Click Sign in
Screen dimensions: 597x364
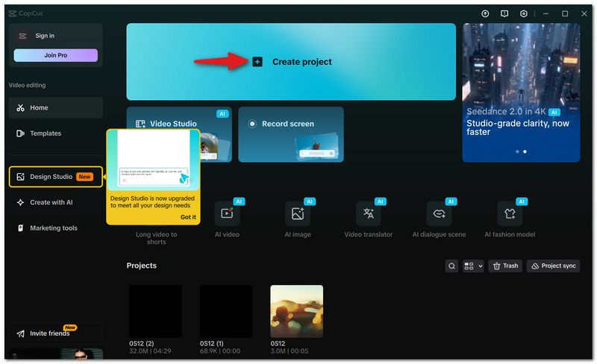(45, 36)
